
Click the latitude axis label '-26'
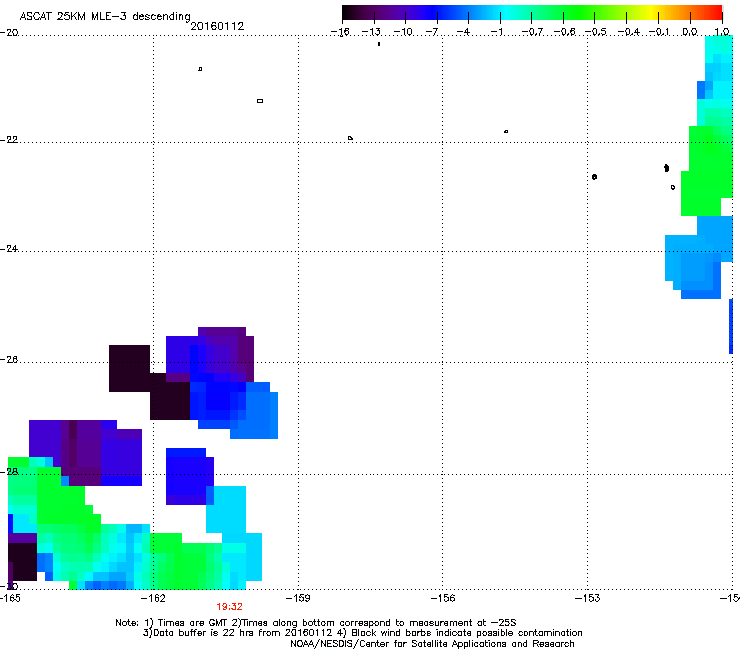coord(9,360)
